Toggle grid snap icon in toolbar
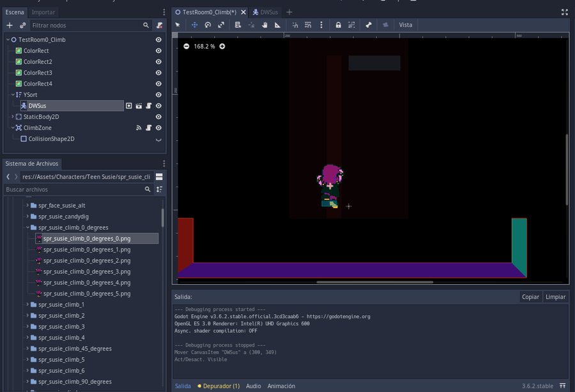Image resolution: width=575 pixels, height=392 pixels. point(308,25)
